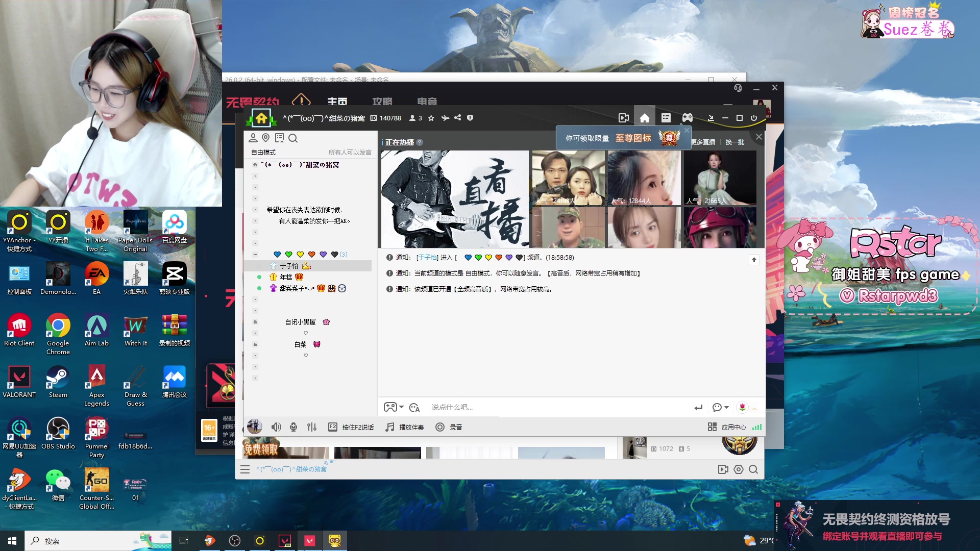Viewport: 980px width, 551px height.
Task: Click user avatar in voice toolbar
Action: 255,426
